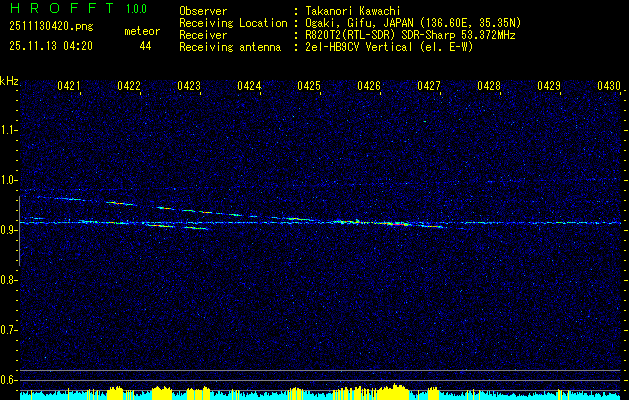Click the 0421 time marker

coord(69,87)
